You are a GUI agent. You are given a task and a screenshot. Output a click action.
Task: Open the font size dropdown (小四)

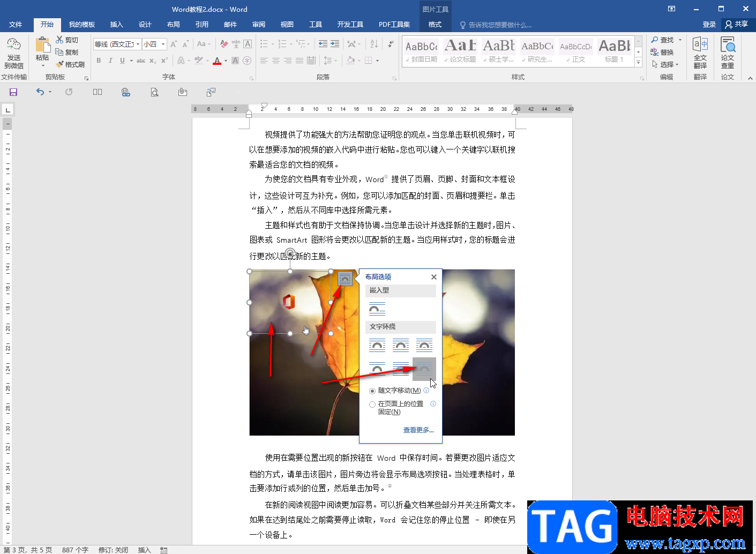pyautogui.click(x=163, y=44)
